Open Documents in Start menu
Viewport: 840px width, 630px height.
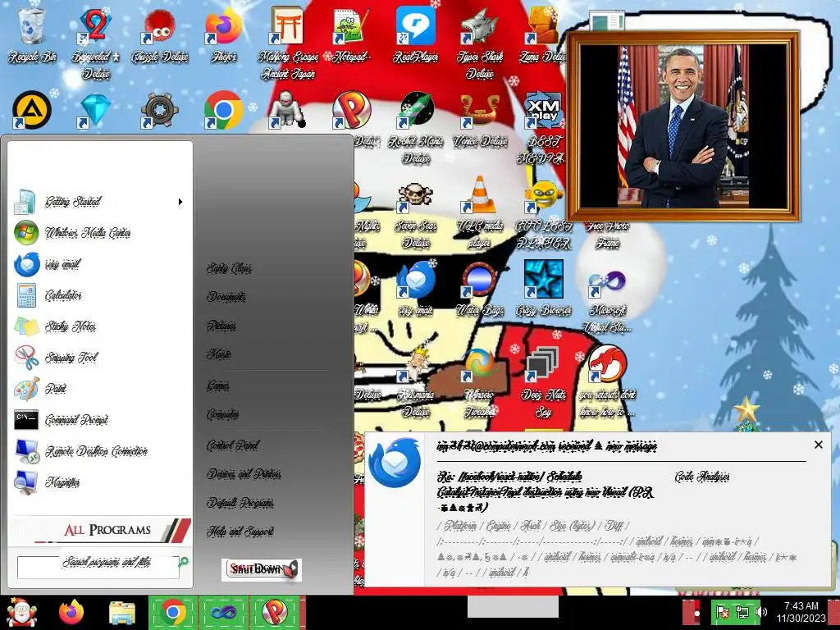(x=226, y=297)
